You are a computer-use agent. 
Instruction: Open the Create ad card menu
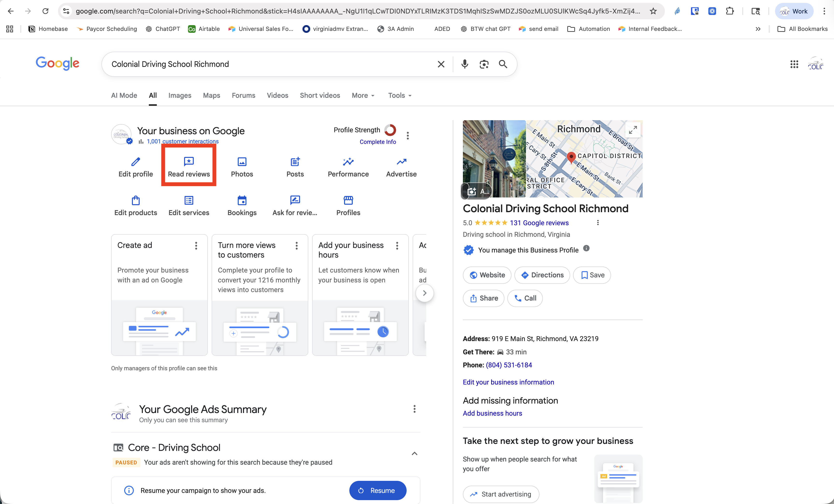(x=196, y=245)
